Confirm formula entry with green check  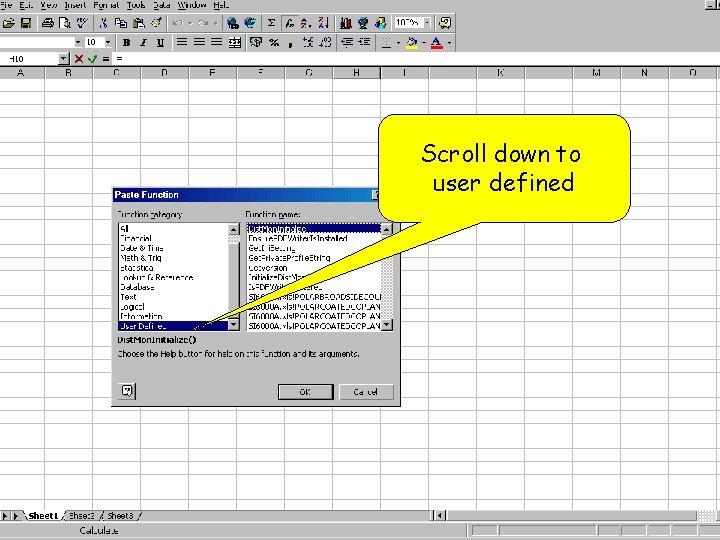(x=93, y=59)
